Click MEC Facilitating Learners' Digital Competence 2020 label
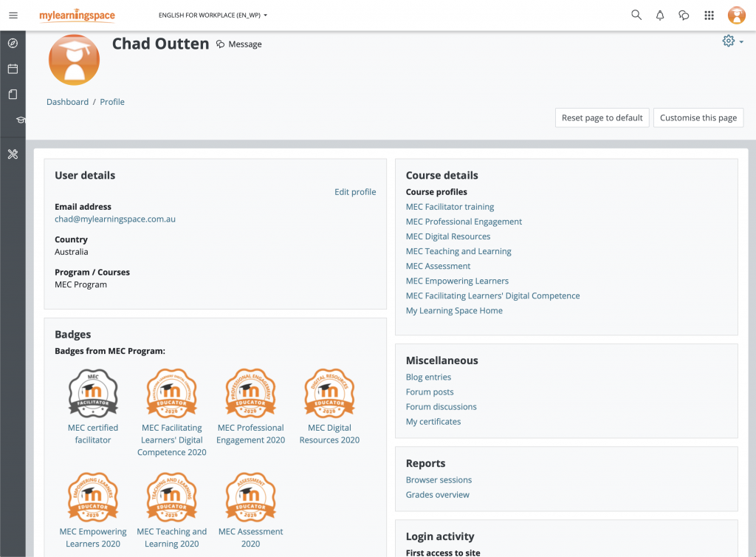 pos(171,440)
